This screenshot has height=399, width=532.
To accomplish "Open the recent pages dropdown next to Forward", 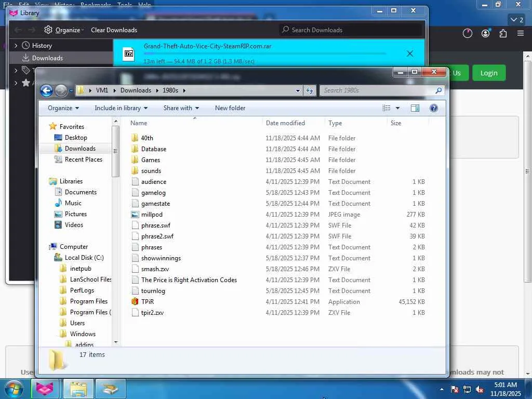I will [x=71, y=90].
